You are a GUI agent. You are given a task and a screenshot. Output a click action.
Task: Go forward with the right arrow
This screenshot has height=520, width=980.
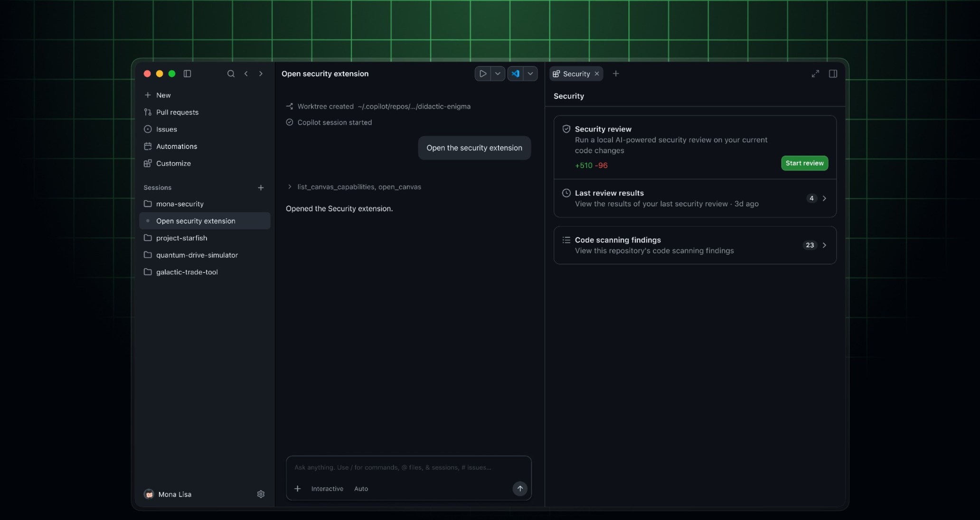pos(261,74)
